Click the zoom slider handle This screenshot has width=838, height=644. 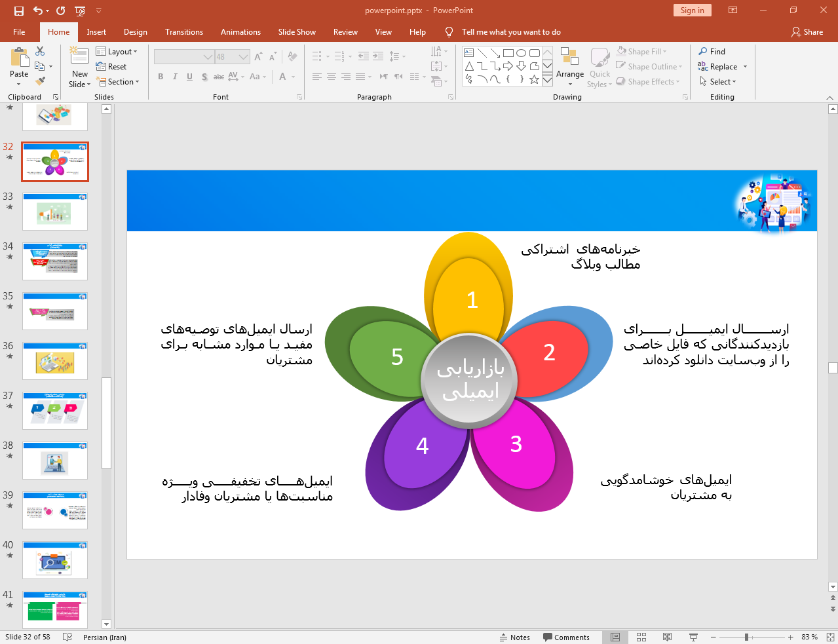(x=746, y=637)
